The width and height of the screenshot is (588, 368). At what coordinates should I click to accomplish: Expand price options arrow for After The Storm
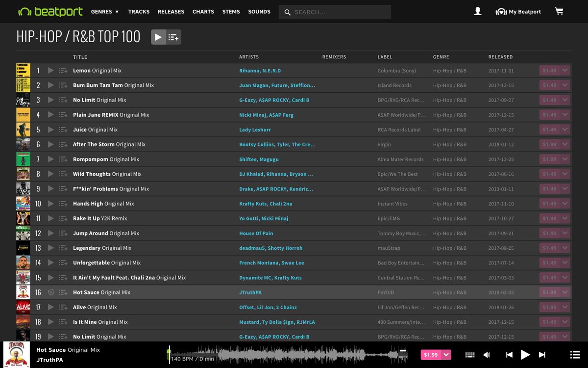[565, 144]
